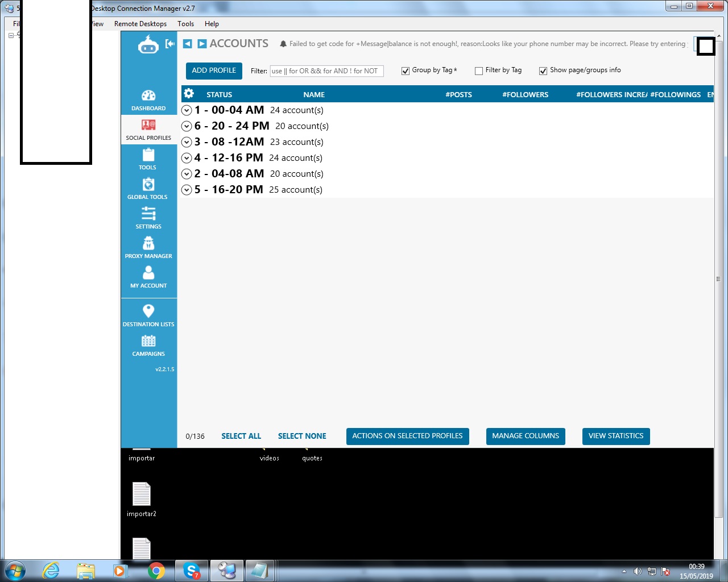
Task: Select the Remote Desktop Manager taskbar button
Action: click(x=227, y=571)
